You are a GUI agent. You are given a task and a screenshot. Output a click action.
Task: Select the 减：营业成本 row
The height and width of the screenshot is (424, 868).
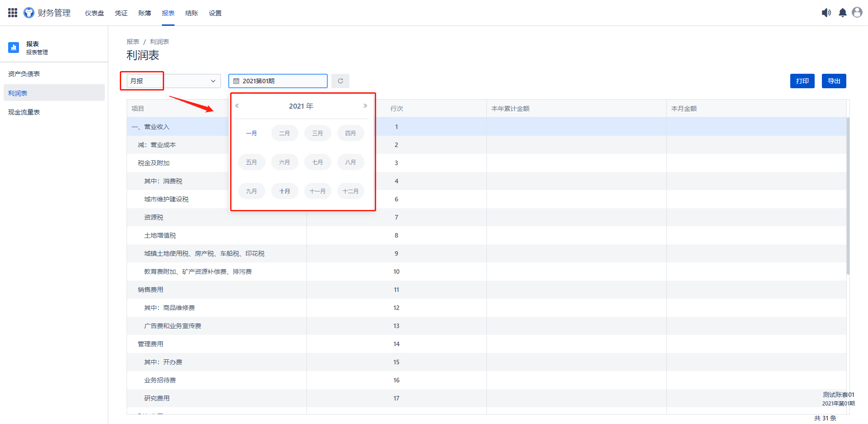[486, 145]
